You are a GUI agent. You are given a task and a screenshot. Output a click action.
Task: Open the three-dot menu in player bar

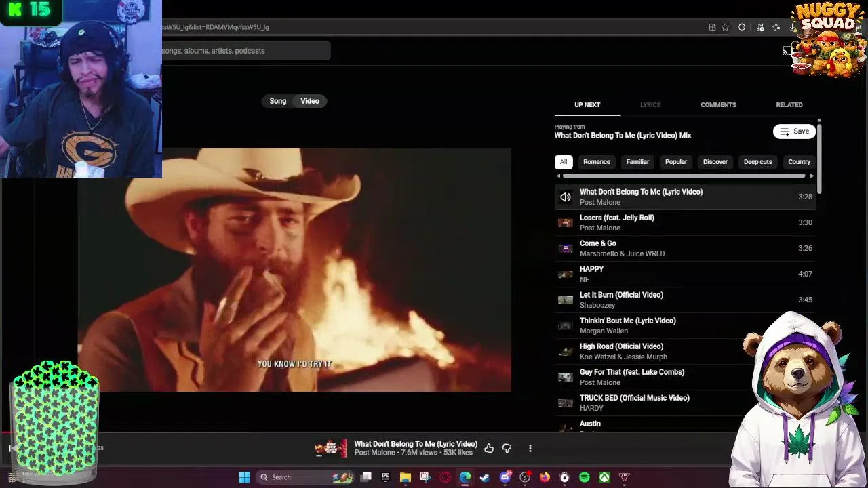(x=530, y=448)
